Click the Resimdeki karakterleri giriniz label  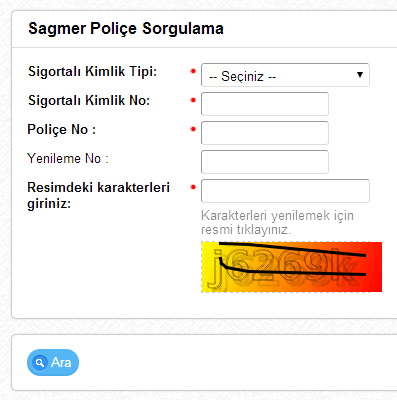coord(99,195)
